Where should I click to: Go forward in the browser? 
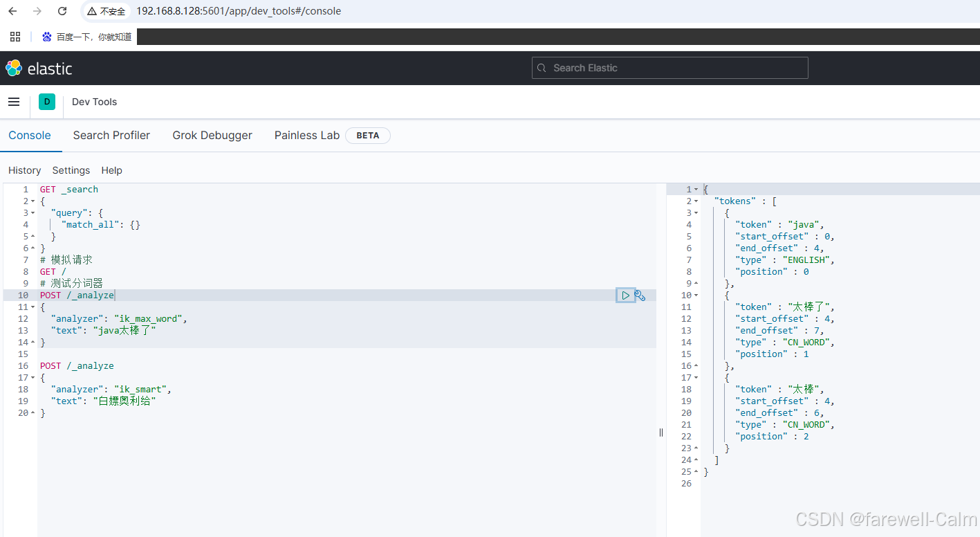pos(37,11)
